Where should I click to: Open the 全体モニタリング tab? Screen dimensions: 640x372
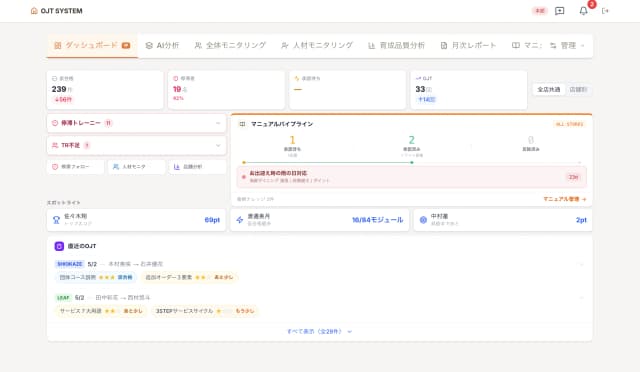click(x=230, y=45)
